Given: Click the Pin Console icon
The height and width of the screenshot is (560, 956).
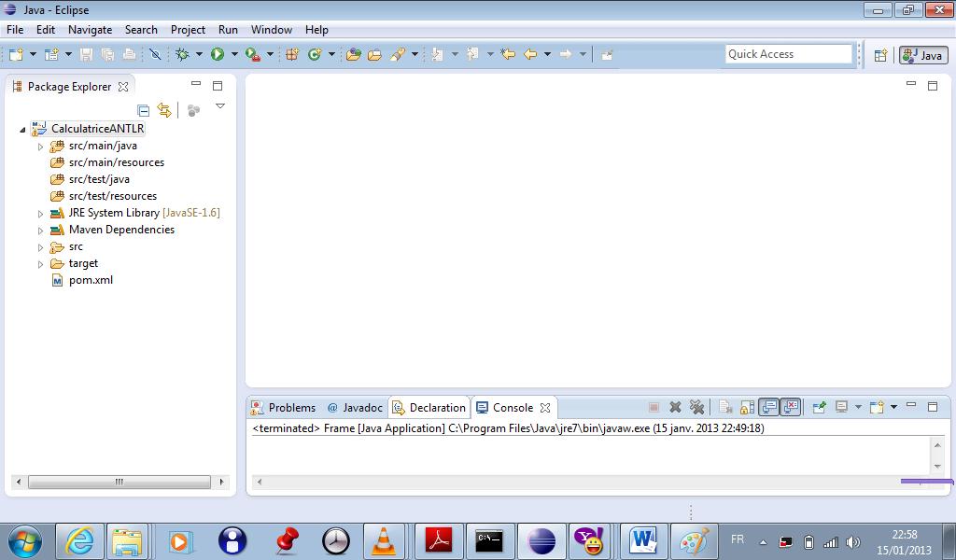Looking at the screenshot, I should coord(819,408).
